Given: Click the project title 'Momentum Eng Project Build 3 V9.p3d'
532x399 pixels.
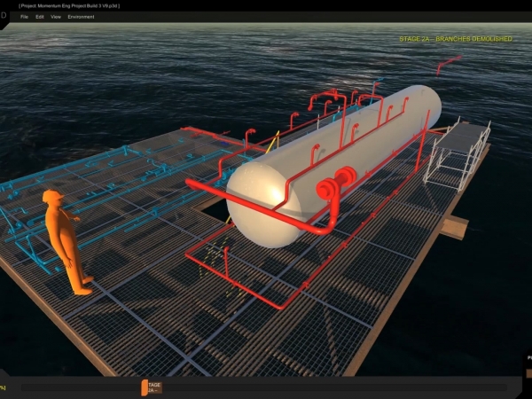Looking at the screenshot, I should (69, 6).
